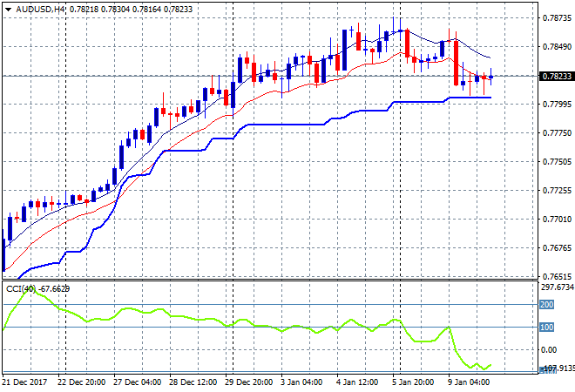The width and height of the screenshot is (575, 392).
Task: Click the 0.77505 price scale label
Action: [557, 162]
